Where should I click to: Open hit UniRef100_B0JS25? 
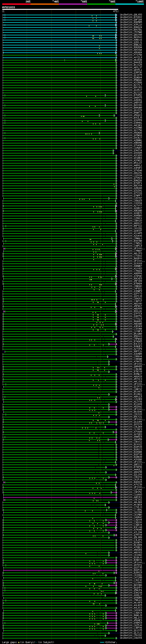[131, 65]
